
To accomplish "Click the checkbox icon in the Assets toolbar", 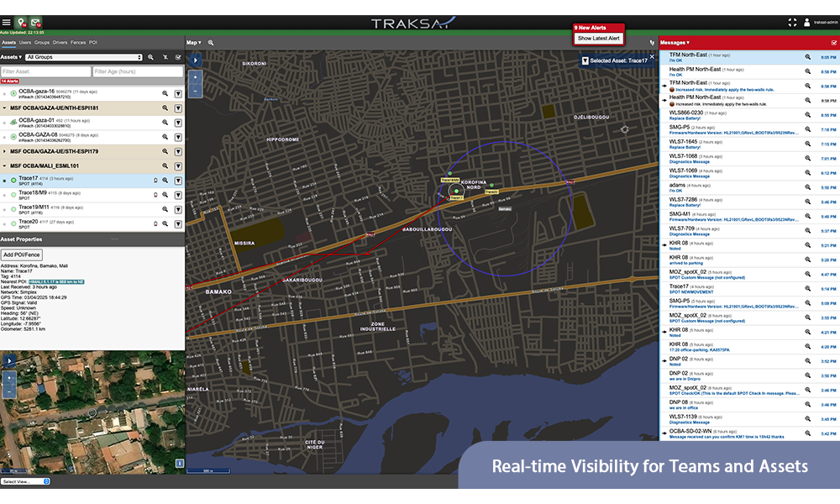I will coord(178,56).
